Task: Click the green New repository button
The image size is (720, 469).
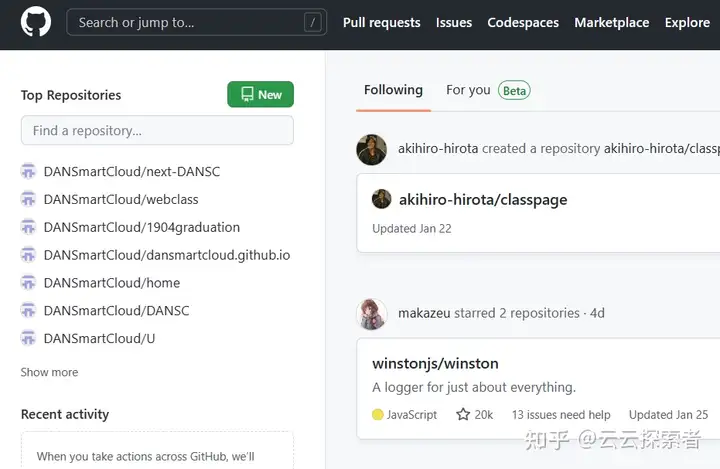Action: [x=260, y=95]
